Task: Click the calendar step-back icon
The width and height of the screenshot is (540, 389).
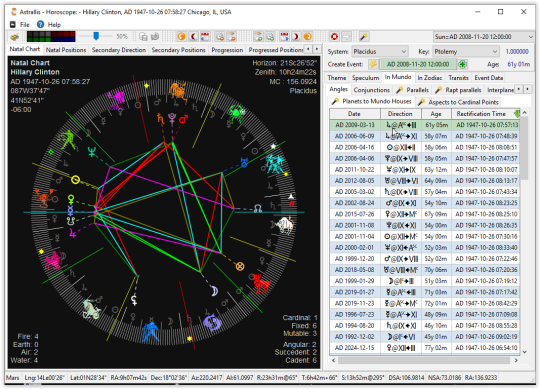Action: pos(205,36)
